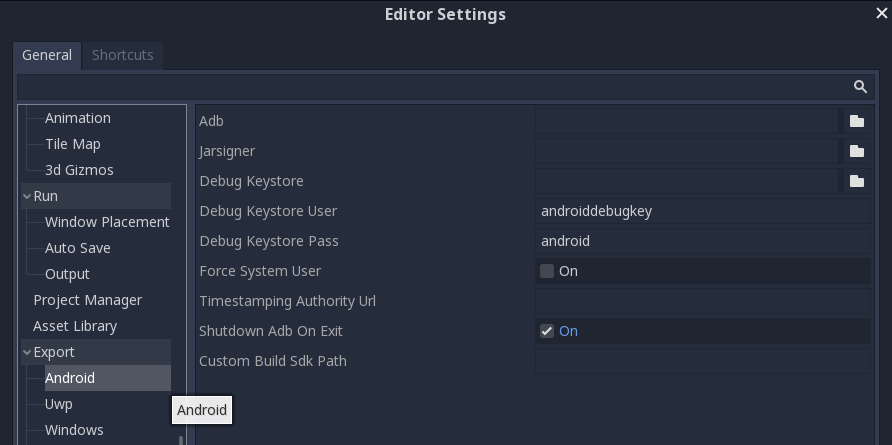
Task: Enable Force System User checkbox
Action: (547, 271)
